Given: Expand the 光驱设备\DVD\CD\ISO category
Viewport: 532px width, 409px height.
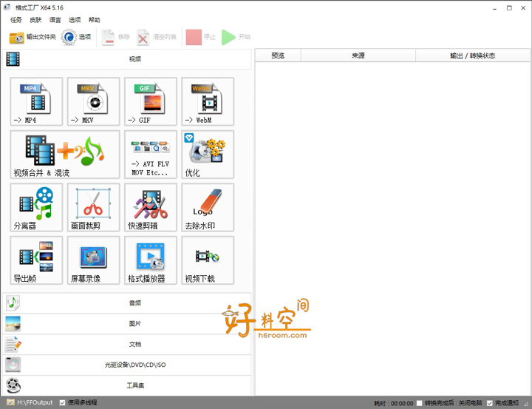Looking at the screenshot, I should pyautogui.click(x=127, y=365).
